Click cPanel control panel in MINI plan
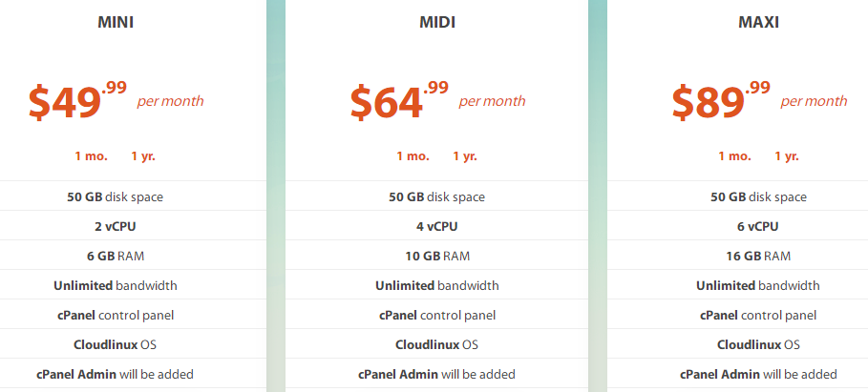The width and height of the screenshot is (868, 392). tap(116, 315)
